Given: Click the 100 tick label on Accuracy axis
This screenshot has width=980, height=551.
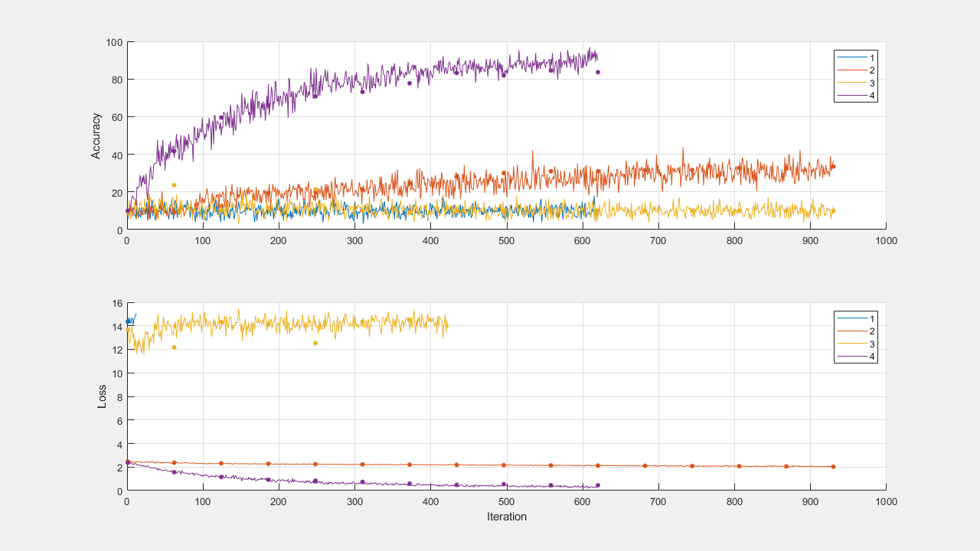Looking at the screenshot, I should click(113, 42).
